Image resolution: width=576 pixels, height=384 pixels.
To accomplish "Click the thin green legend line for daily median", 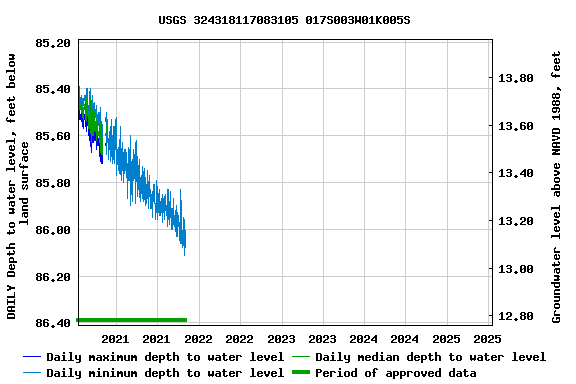I will tap(301, 357).
